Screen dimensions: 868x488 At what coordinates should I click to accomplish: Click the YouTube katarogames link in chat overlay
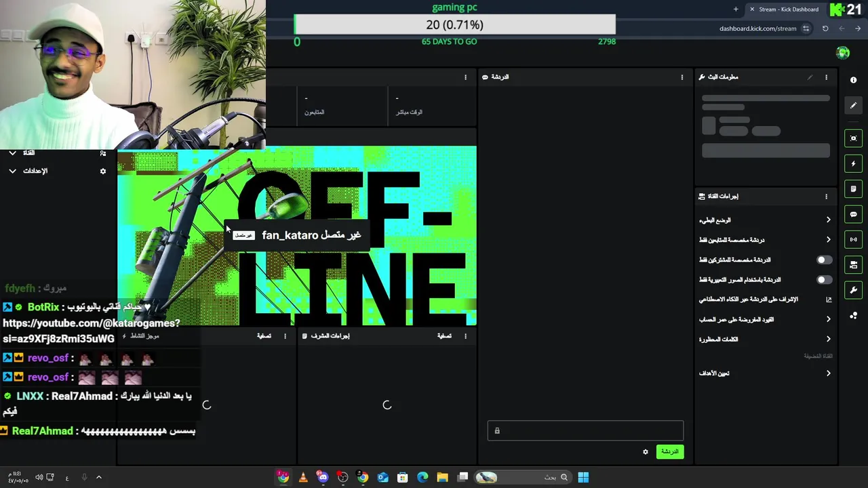pos(92,331)
